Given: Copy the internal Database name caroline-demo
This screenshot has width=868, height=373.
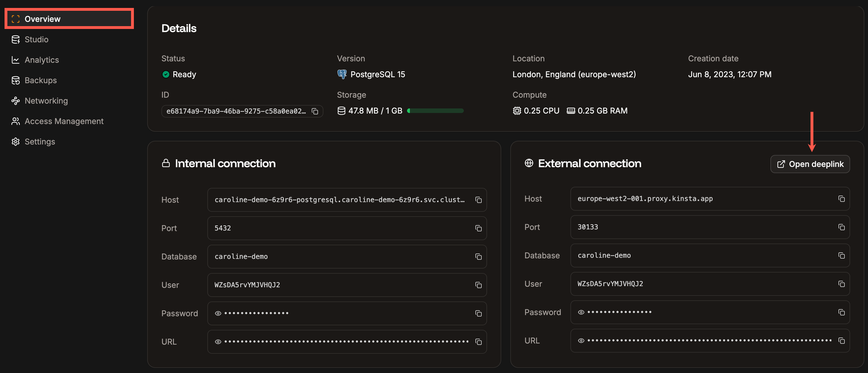Looking at the screenshot, I should point(478,256).
